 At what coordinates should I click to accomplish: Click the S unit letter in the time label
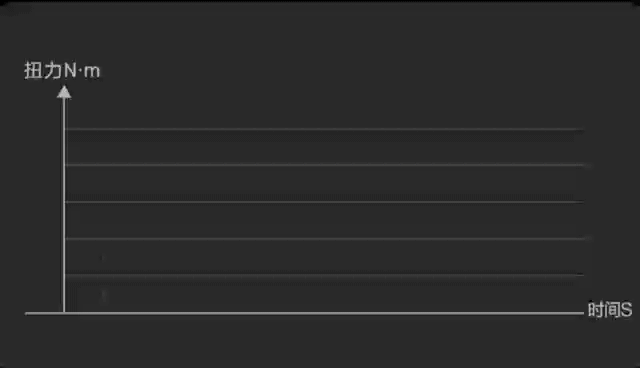click(627, 310)
